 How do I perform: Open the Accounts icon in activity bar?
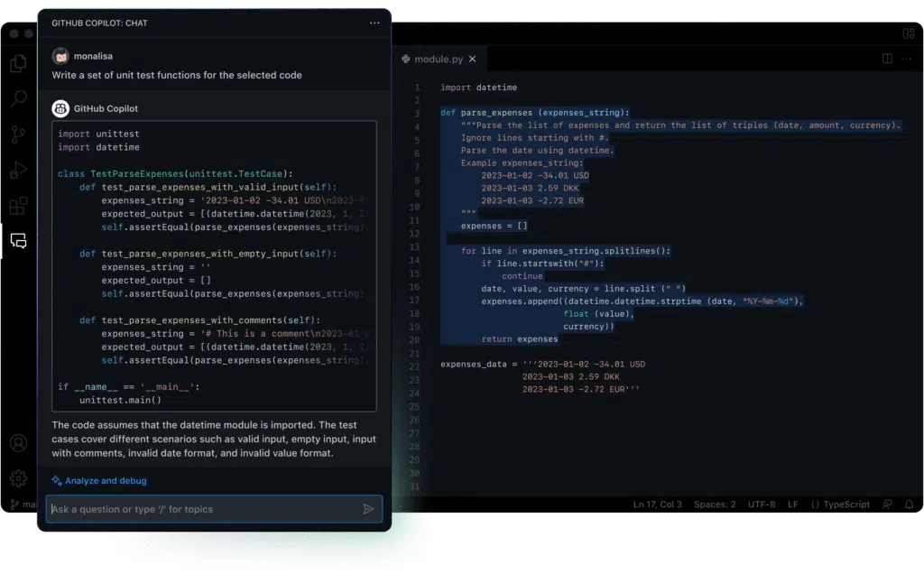click(18, 442)
